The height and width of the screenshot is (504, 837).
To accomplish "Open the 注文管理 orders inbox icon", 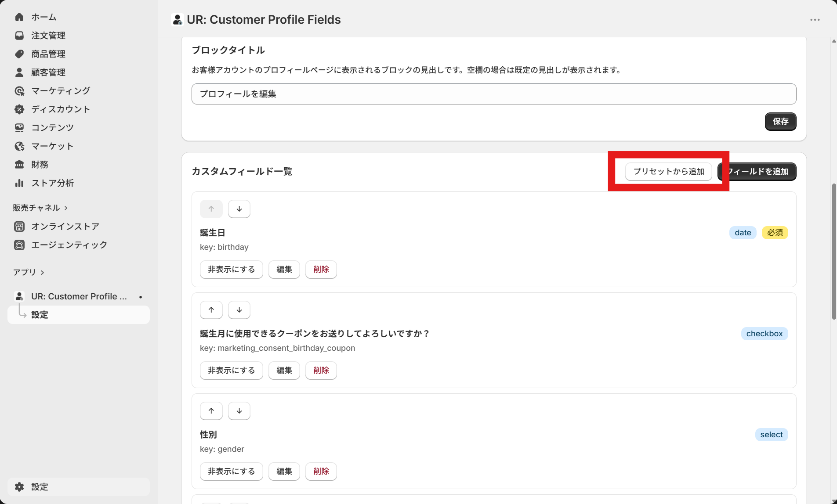I will [19, 36].
